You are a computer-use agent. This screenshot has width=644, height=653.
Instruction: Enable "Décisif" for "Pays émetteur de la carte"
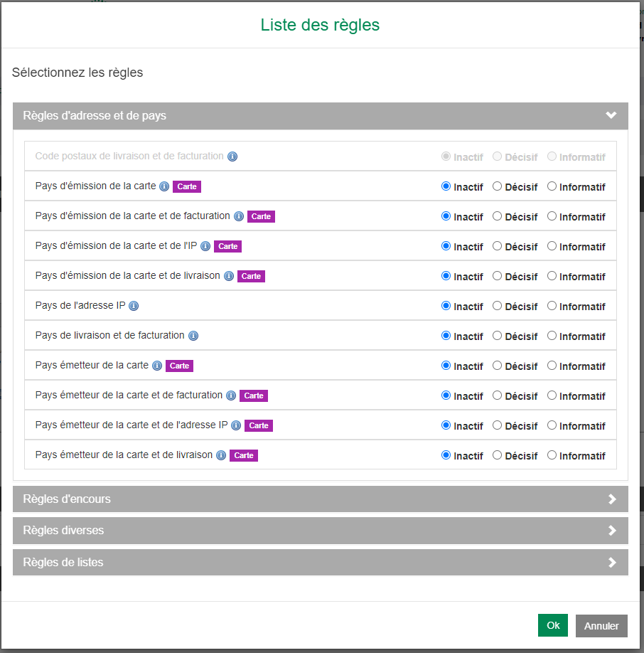click(x=496, y=366)
